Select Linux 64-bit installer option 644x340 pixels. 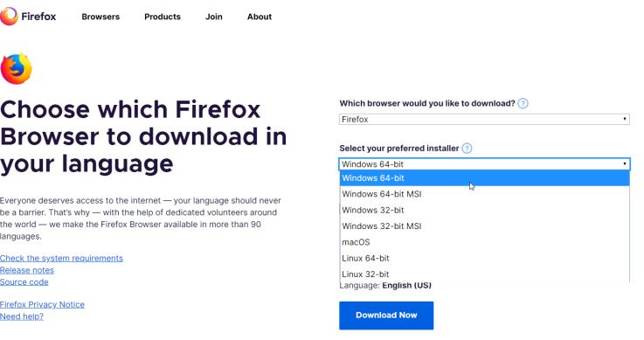484,259
